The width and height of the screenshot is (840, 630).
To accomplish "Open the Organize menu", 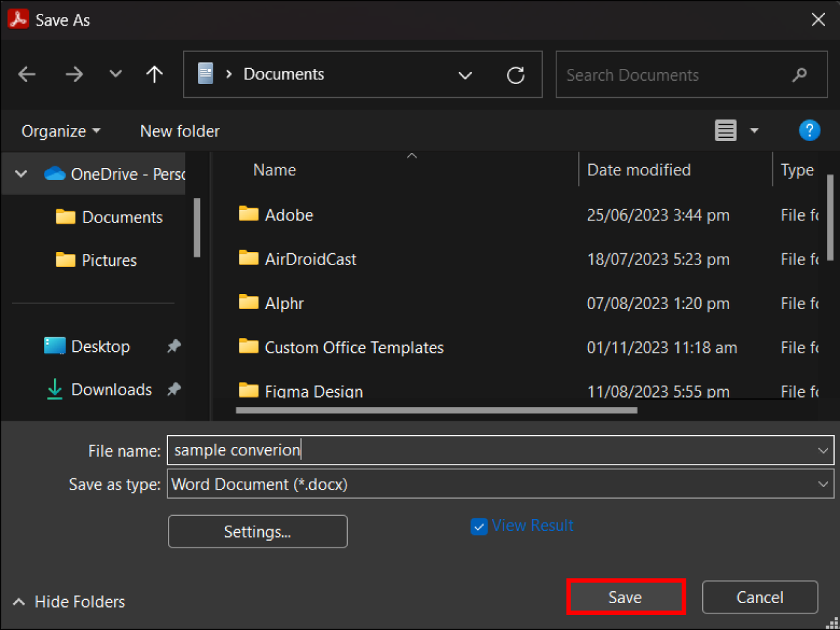I will point(60,131).
